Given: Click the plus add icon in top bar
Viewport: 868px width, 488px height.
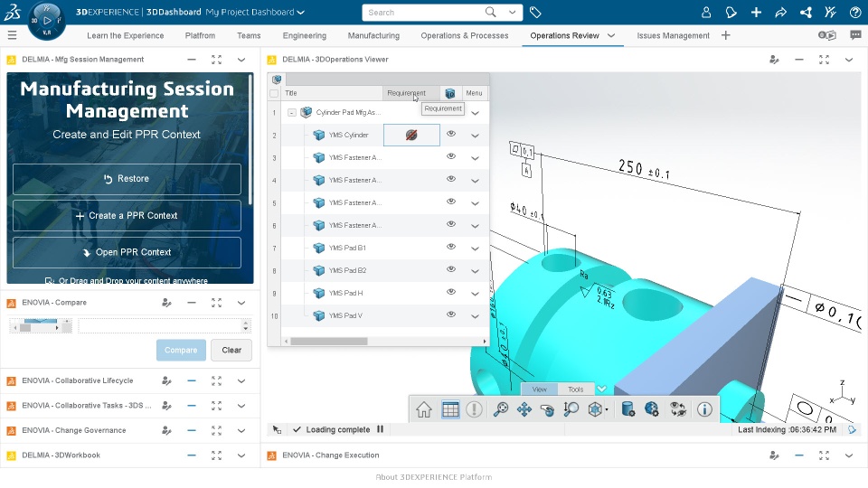Looking at the screenshot, I should 756,12.
